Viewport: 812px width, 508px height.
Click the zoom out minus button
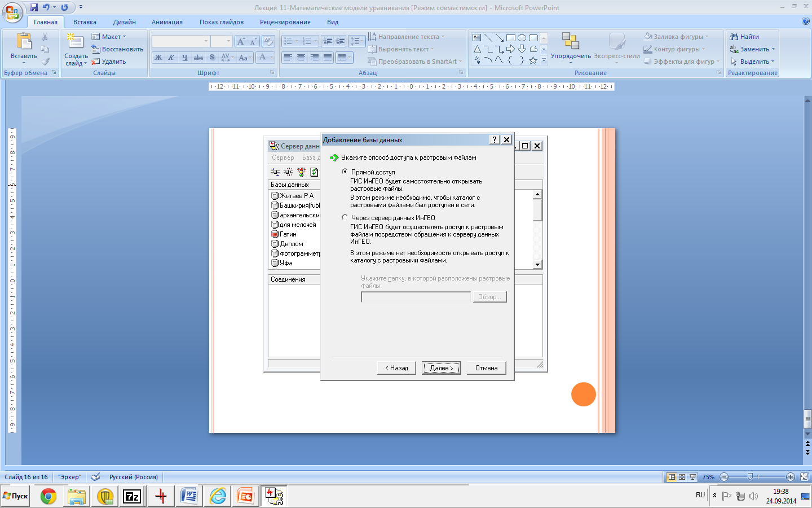tap(725, 477)
